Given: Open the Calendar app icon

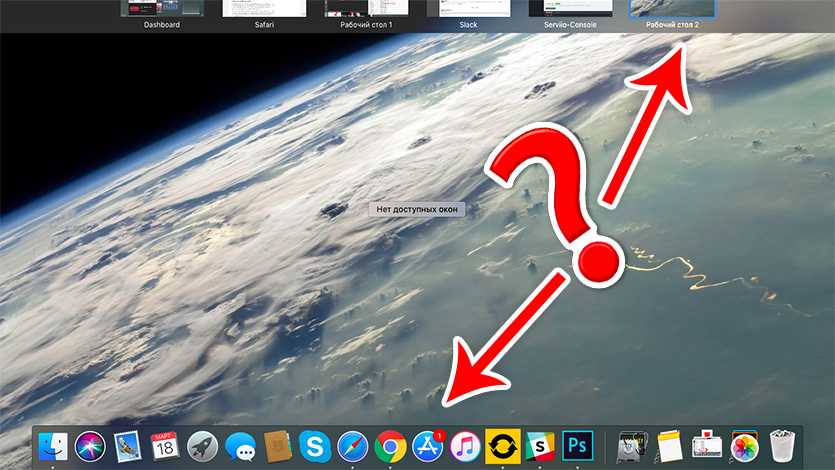Looking at the screenshot, I should tap(164, 446).
